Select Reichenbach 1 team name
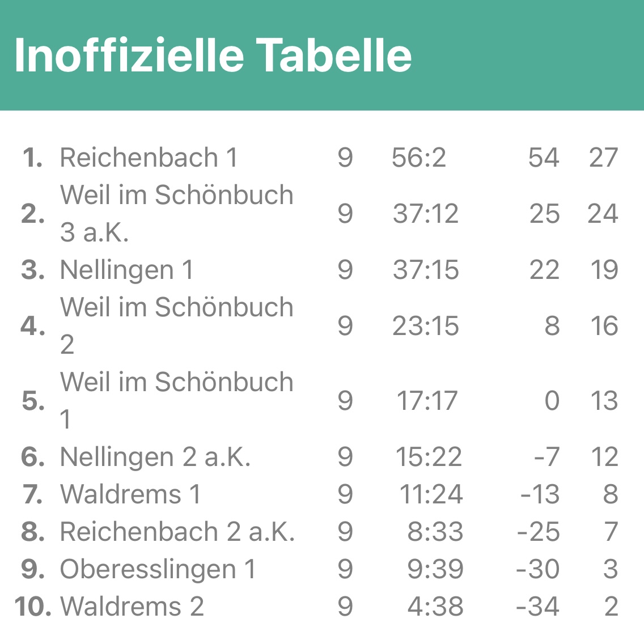 (x=149, y=158)
